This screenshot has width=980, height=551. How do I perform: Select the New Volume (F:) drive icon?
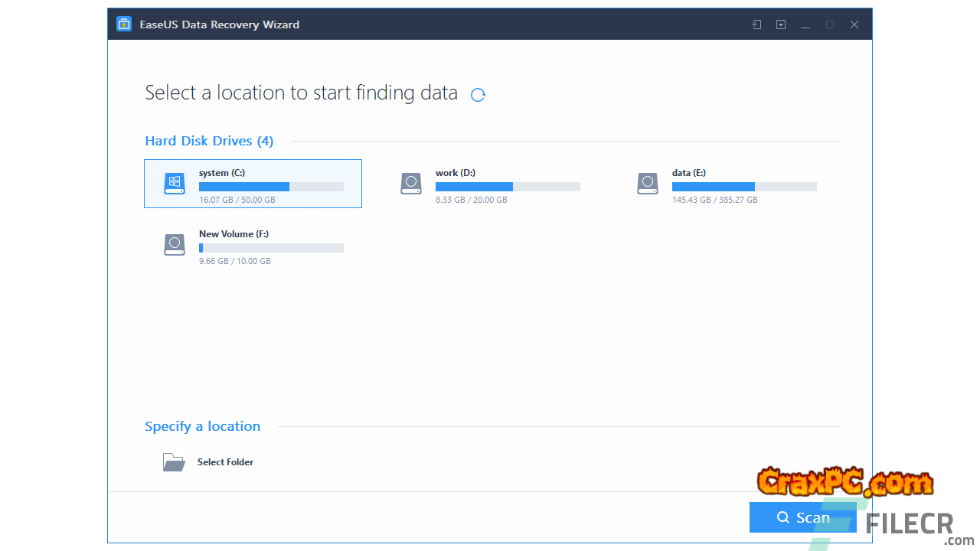coord(175,245)
